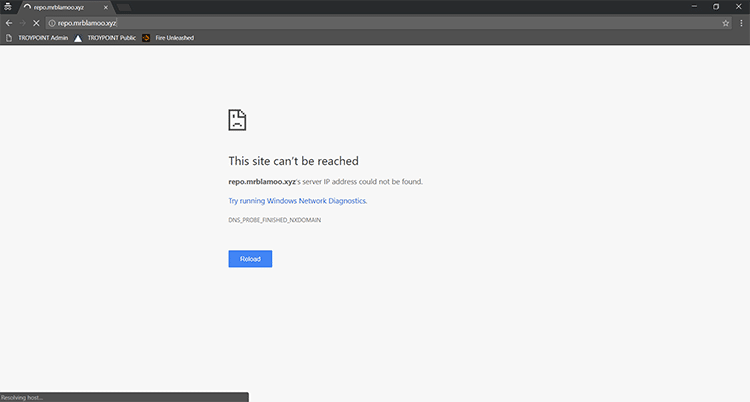The image size is (750, 402).
Task: Bookmark this page with the star icon
Action: pos(726,23)
